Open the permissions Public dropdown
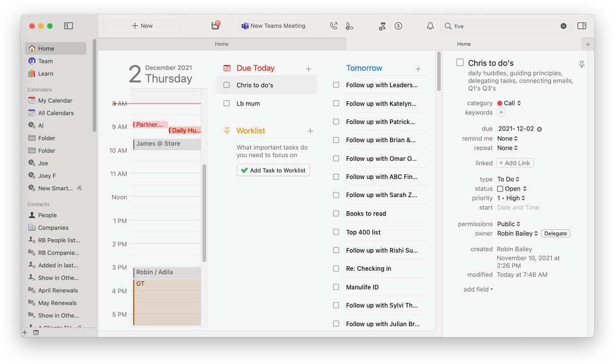 (509, 224)
